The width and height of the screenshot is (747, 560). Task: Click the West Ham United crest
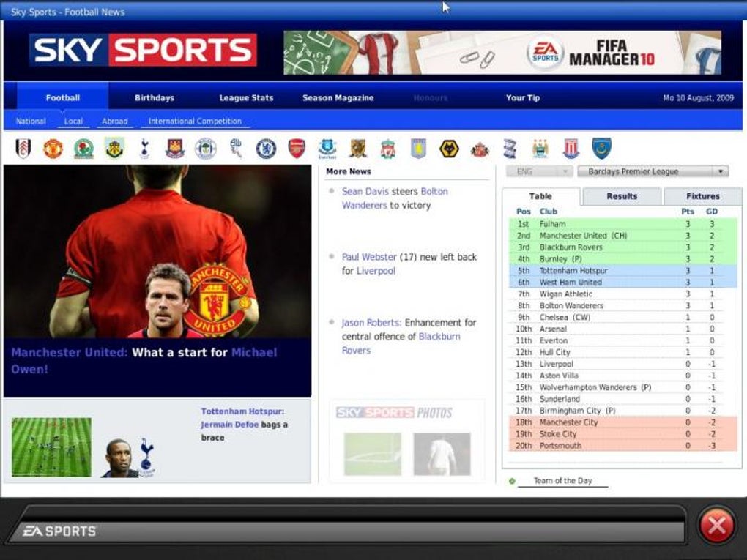click(175, 149)
